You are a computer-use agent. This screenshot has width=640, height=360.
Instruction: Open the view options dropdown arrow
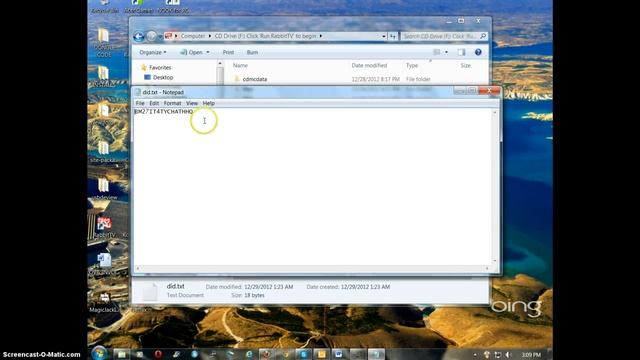click(446, 52)
